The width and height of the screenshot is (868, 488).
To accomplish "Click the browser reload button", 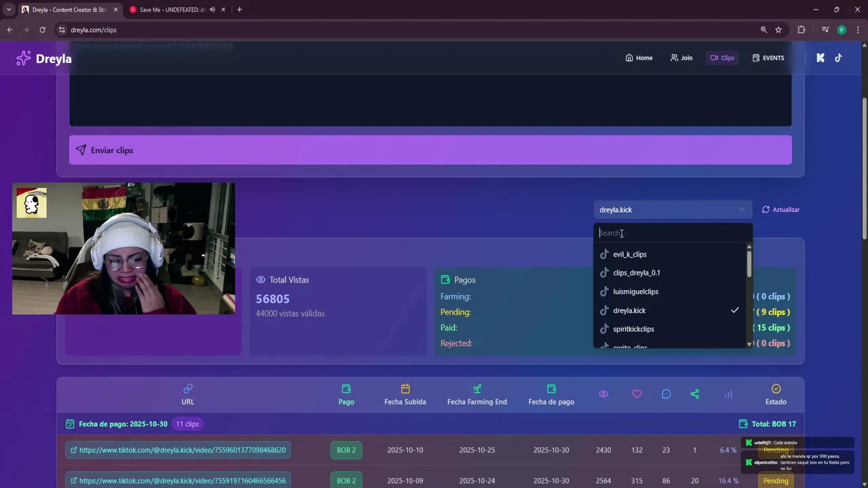I will click(x=42, y=30).
